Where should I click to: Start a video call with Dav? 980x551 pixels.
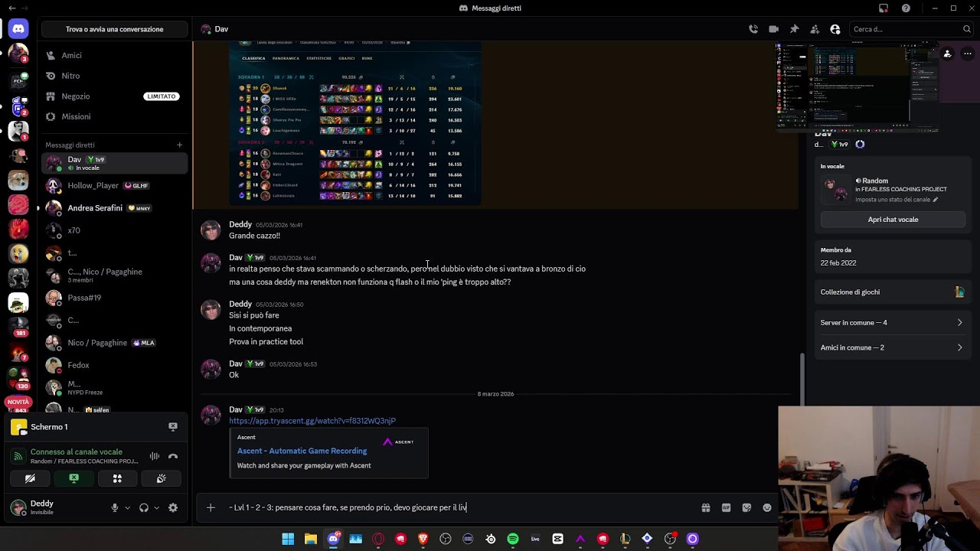(x=773, y=29)
